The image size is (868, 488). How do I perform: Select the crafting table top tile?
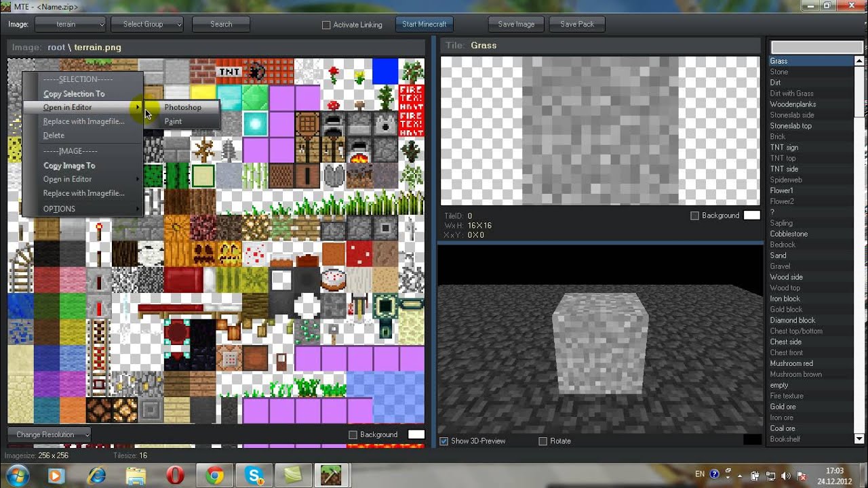point(308,124)
